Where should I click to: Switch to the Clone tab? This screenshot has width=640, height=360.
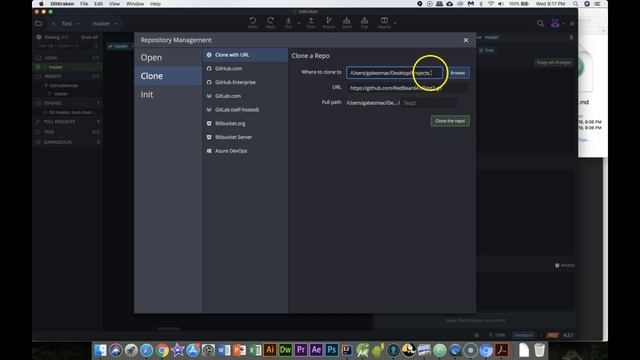168,76
